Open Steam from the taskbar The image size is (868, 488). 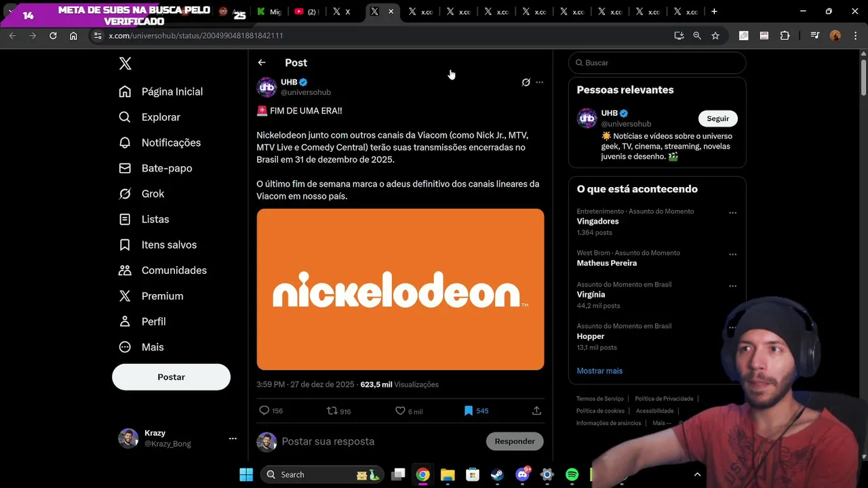[497, 474]
